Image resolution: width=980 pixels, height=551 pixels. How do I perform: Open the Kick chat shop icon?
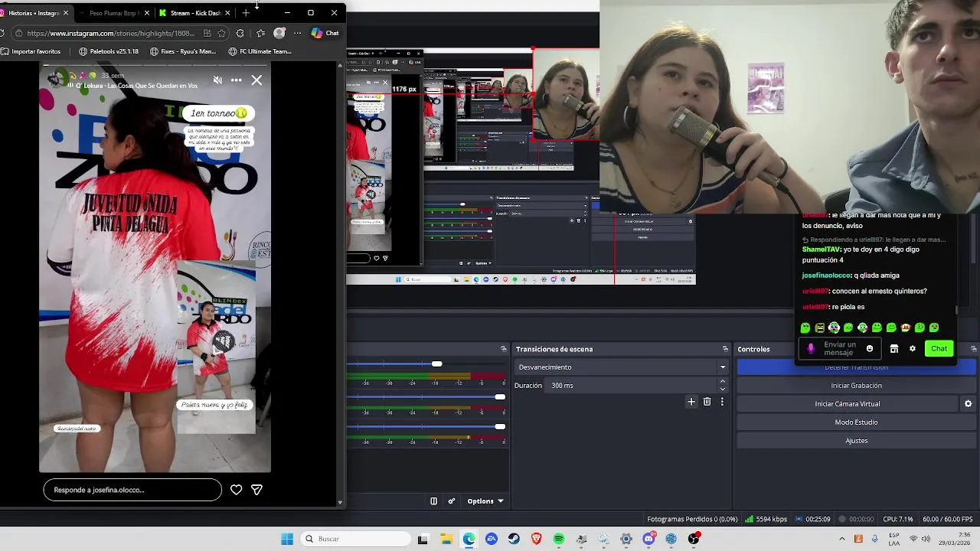(x=893, y=349)
